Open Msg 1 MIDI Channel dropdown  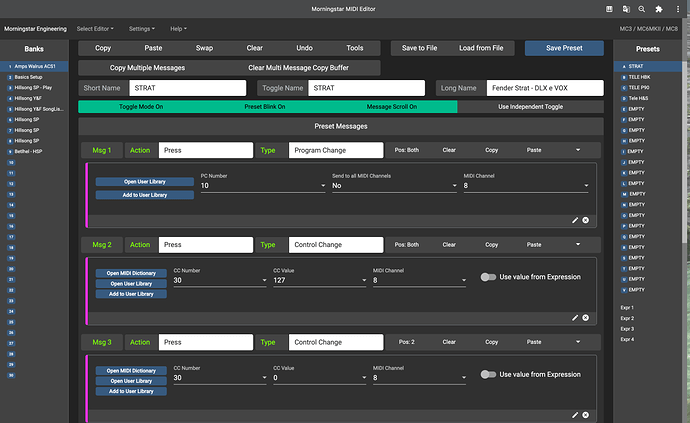click(525, 186)
